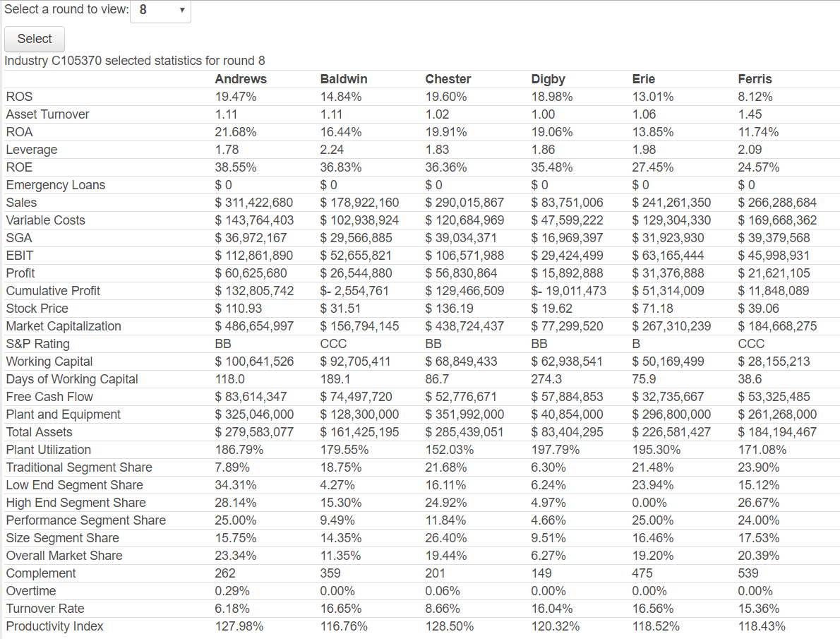Click the Plant Utilization row label
840x639 pixels.
pyautogui.click(x=49, y=450)
